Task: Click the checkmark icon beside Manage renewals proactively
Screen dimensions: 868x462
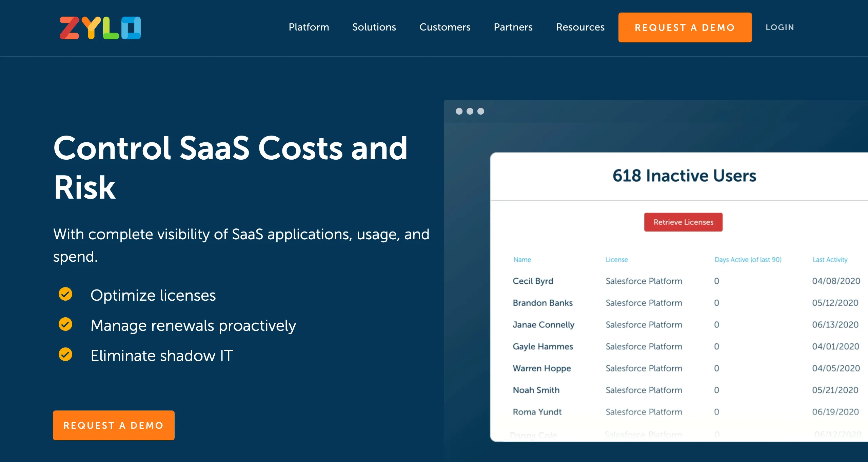Action: click(65, 324)
